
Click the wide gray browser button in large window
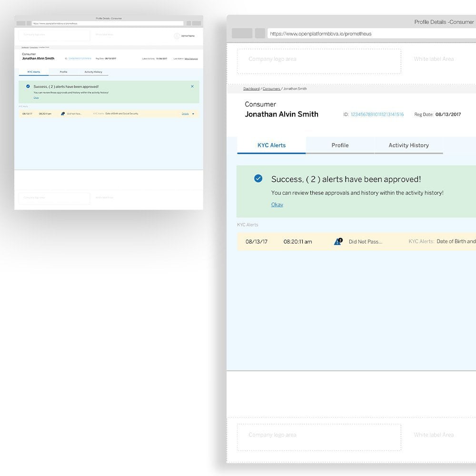point(242,33)
